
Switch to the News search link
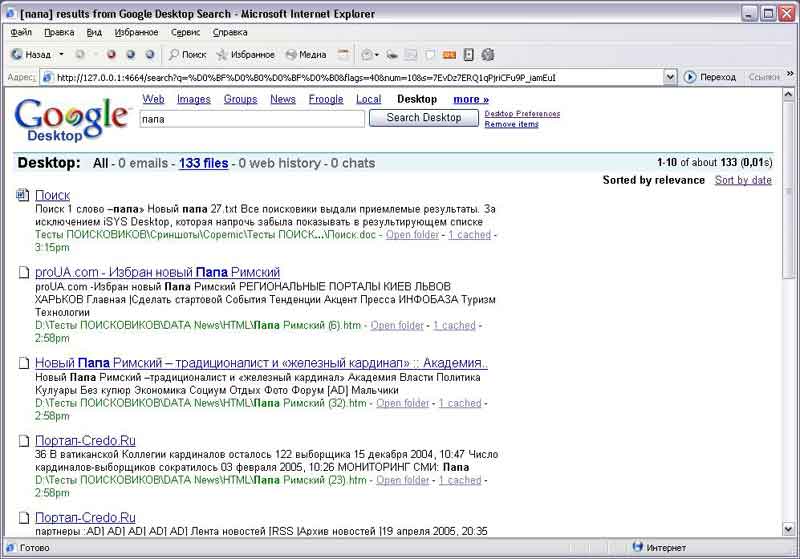(283, 99)
